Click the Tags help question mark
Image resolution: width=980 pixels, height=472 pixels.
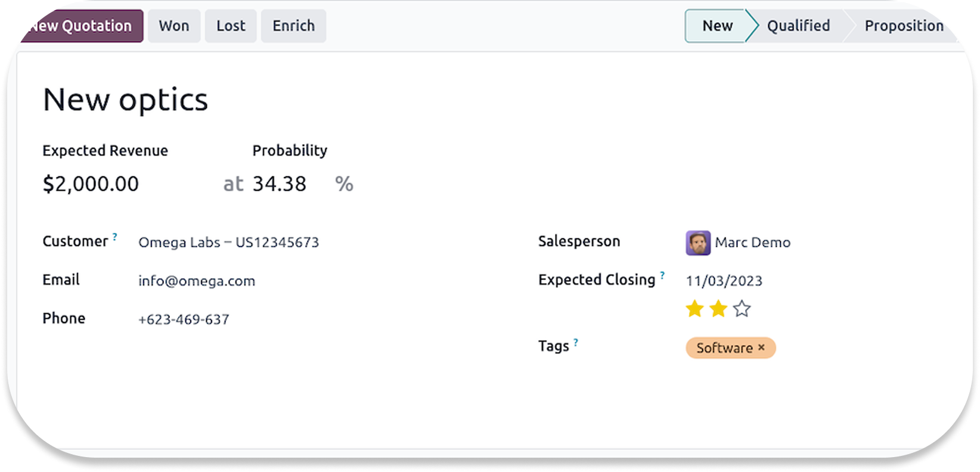(576, 342)
